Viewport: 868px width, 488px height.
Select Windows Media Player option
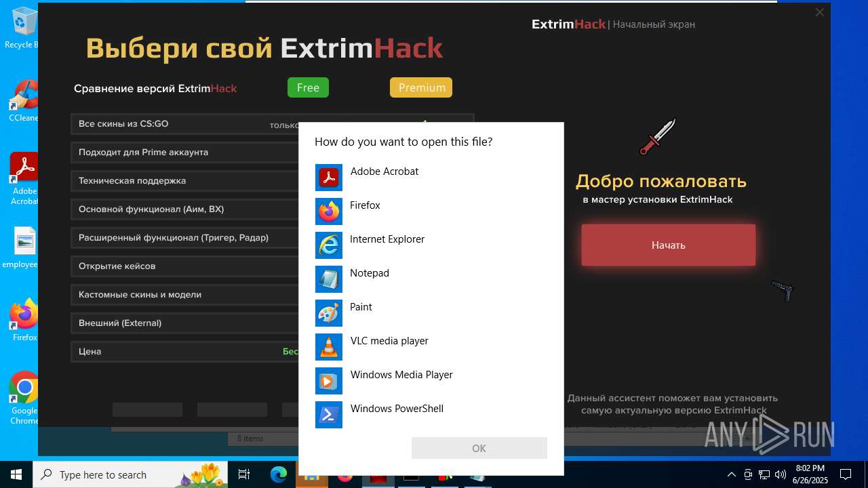(431, 381)
